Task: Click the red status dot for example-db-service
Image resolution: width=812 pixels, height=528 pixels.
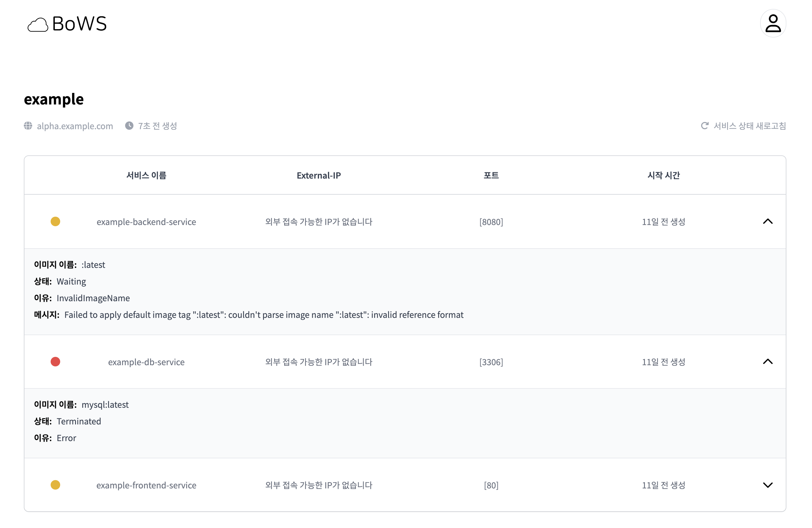Action: pyautogui.click(x=55, y=362)
